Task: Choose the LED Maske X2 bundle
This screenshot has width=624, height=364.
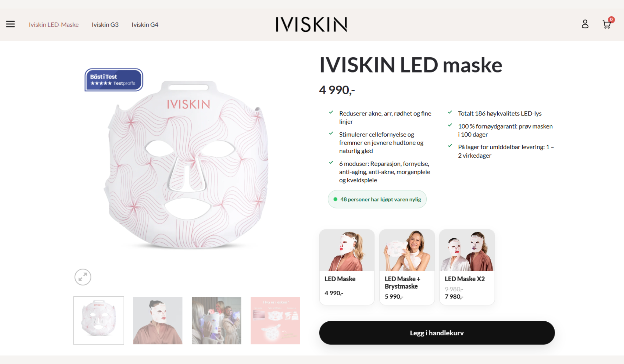Action: click(x=467, y=267)
